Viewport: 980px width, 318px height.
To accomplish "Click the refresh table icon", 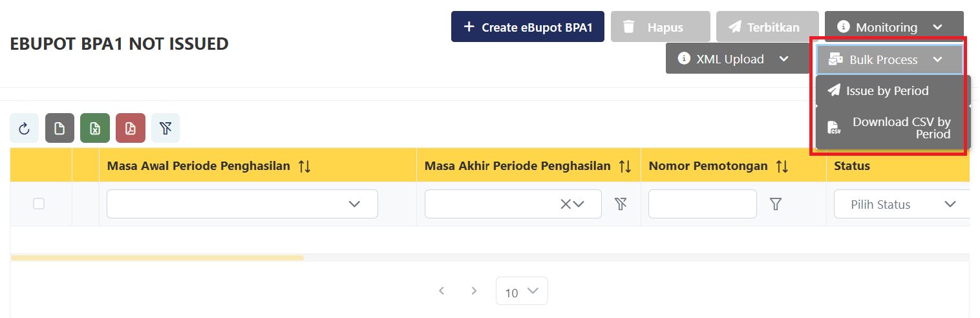I will 25,129.
